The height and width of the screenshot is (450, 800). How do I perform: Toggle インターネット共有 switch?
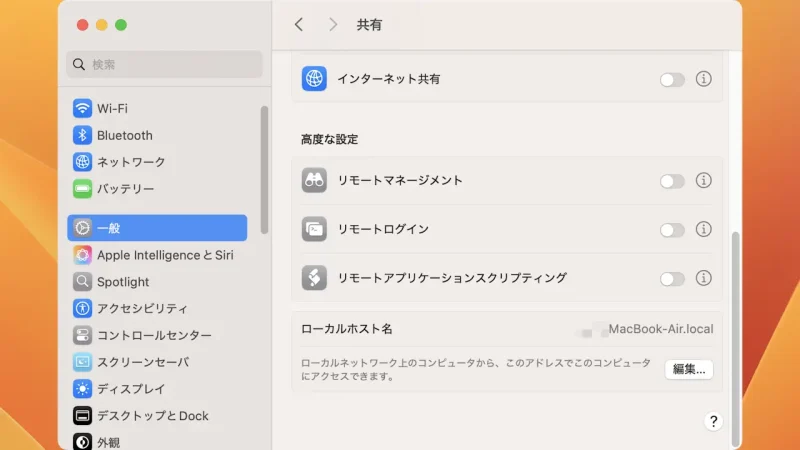click(672, 80)
